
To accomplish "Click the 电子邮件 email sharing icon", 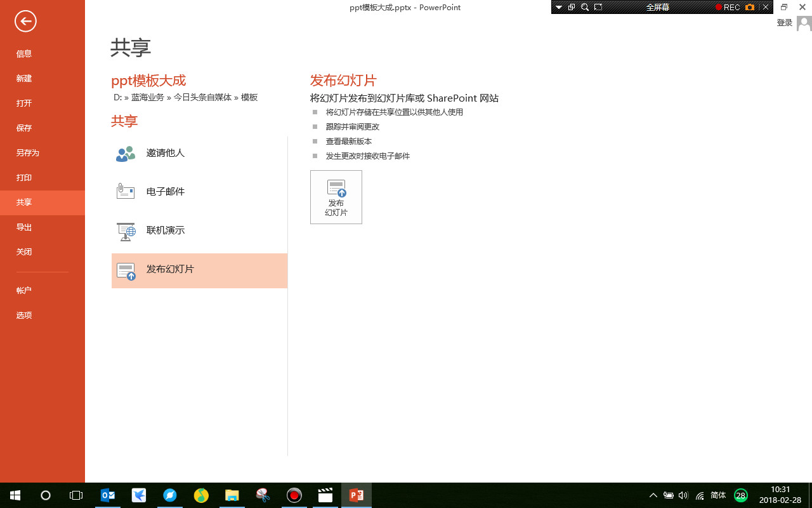I will [126, 190].
